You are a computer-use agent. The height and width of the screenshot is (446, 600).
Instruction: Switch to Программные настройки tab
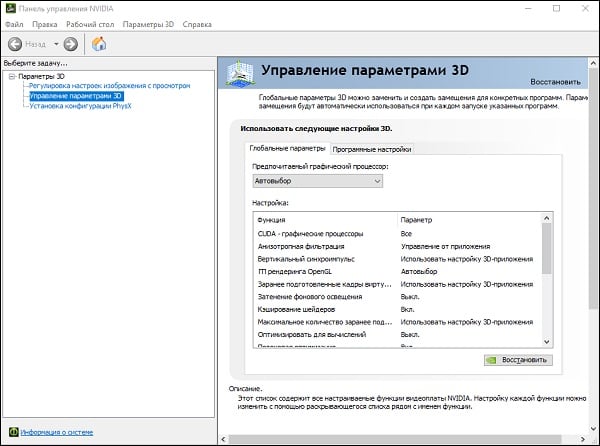371,149
